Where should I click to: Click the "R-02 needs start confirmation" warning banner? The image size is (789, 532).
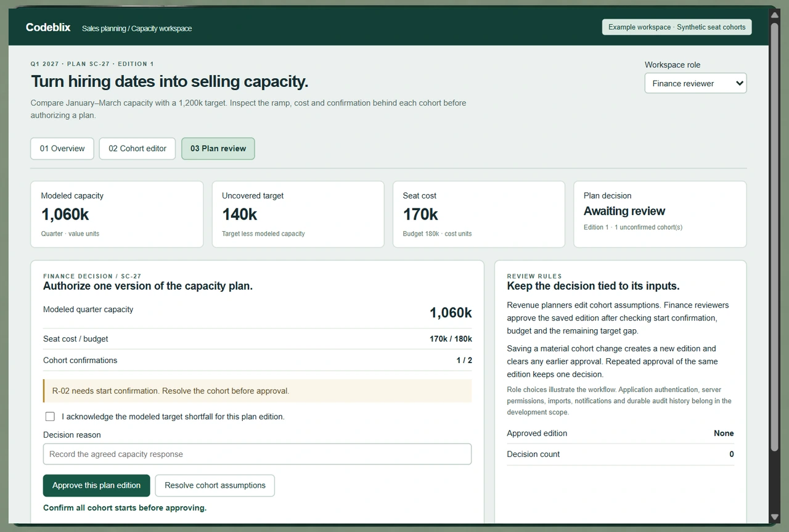pos(257,391)
